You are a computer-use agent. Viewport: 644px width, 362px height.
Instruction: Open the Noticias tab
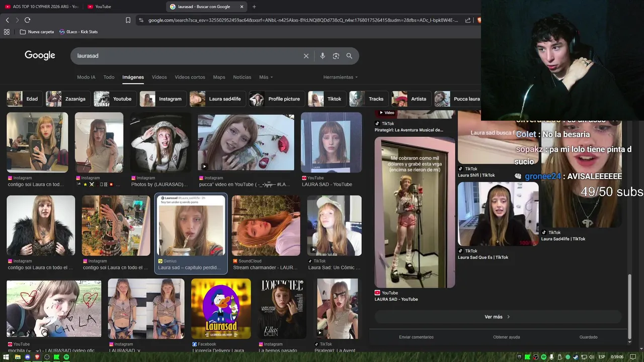click(242, 77)
